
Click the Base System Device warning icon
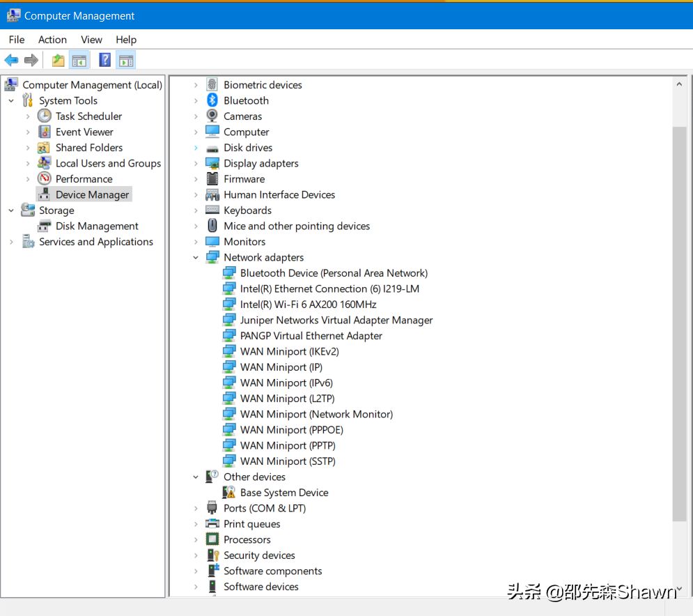tap(228, 492)
